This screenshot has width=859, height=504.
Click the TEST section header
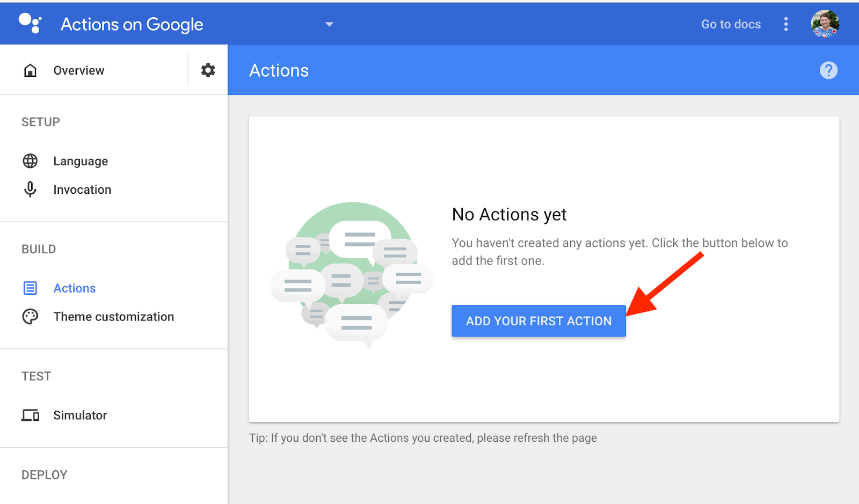[x=36, y=376]
